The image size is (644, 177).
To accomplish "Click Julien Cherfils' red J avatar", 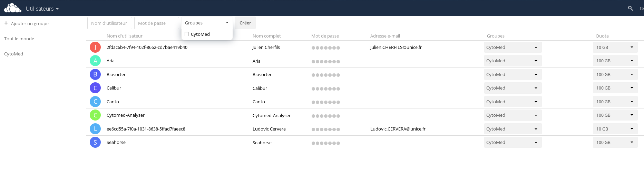I will pos(95,47).
